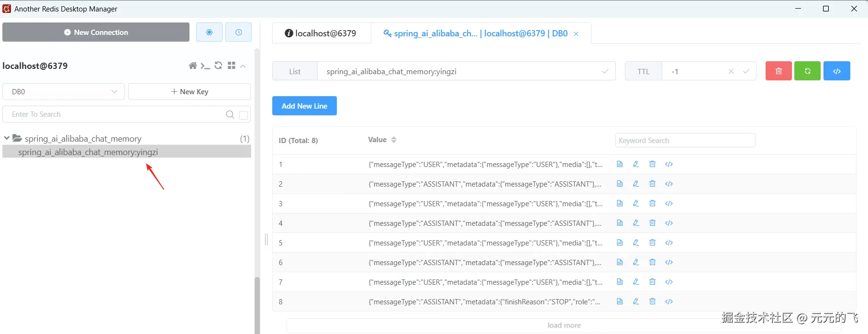Close the spring_ai_alibaba_ch... key tab

pos(576,34)
